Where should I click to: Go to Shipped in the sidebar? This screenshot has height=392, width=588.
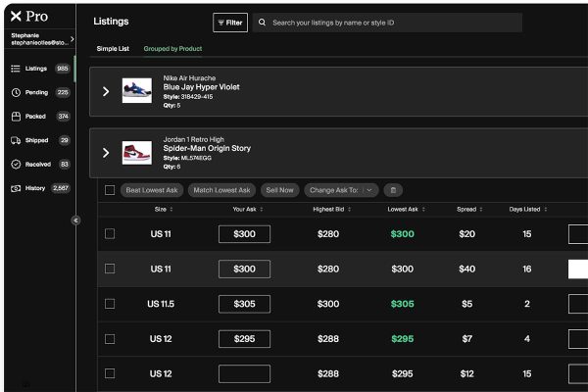(40, 140)
